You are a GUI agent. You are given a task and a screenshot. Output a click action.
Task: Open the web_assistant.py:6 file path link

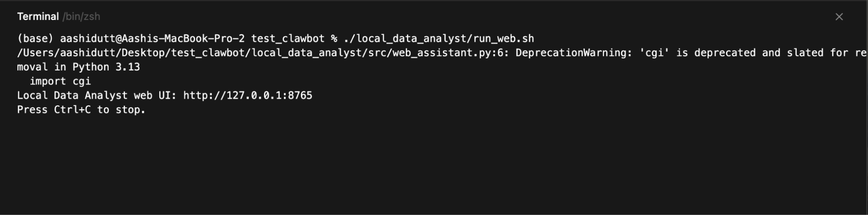(261, 53)
